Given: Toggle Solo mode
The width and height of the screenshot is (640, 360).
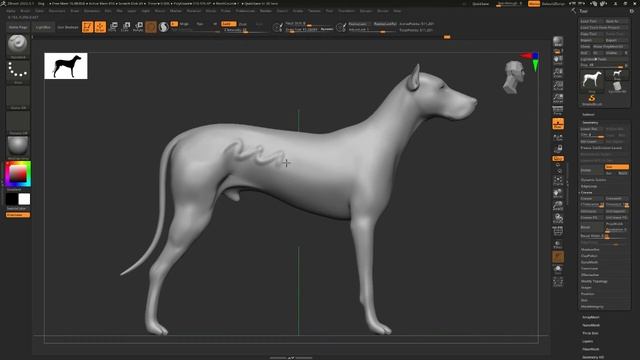Looking at the screenshot, I should pyautogui.click(x=558, y=269).
